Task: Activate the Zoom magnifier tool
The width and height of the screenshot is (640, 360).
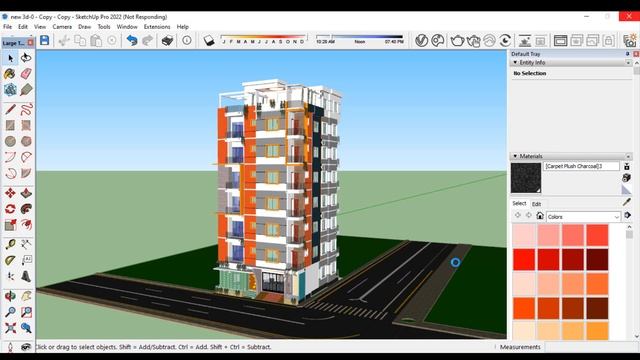Action: point(10,312)
